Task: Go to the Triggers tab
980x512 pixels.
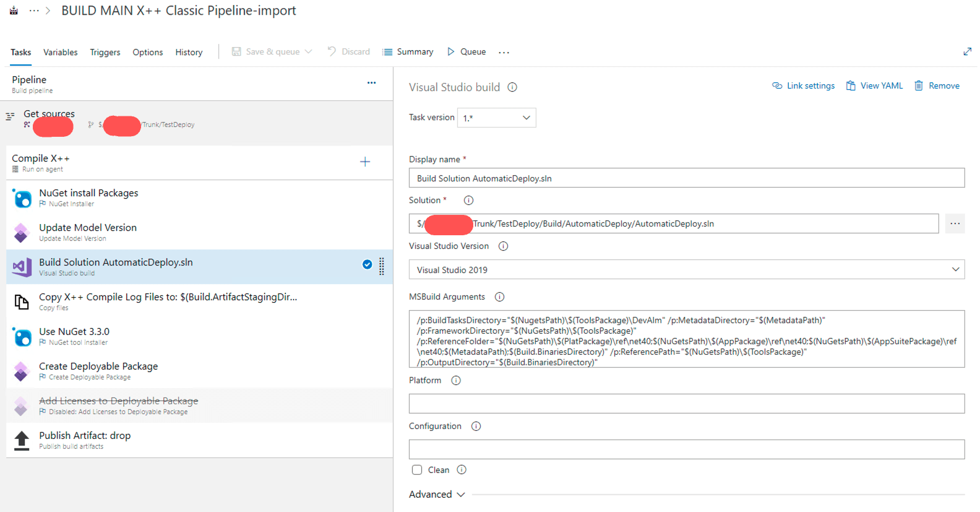Action: (x=105, y=52)
